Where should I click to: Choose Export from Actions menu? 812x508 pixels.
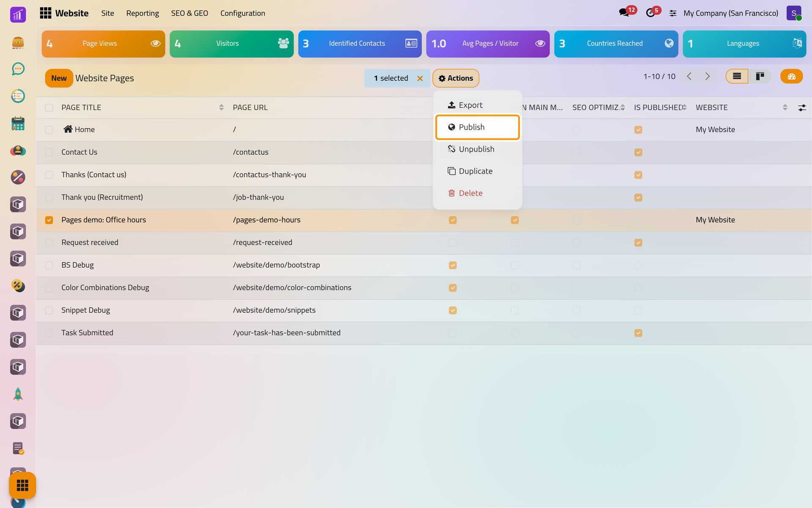[477, 105]
